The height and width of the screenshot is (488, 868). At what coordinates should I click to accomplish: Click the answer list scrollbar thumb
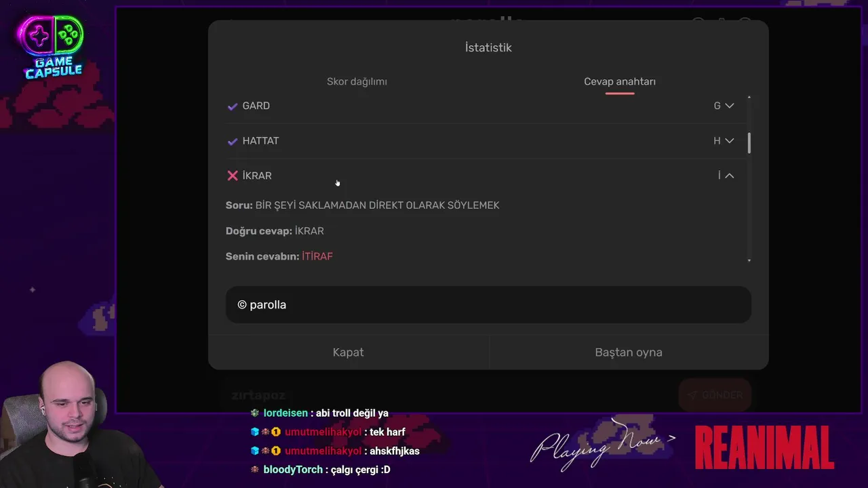click(x=749, y=143)
